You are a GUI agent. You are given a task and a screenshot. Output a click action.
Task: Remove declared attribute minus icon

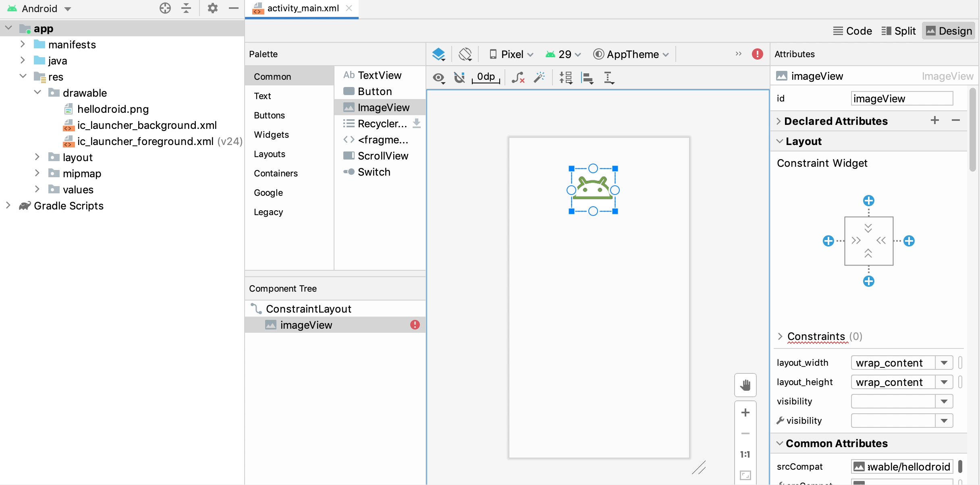point(956,120)
